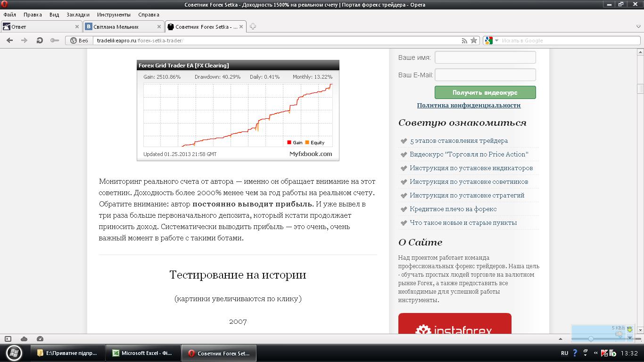Click the taskbar clock 13:32

coord(629,353)
